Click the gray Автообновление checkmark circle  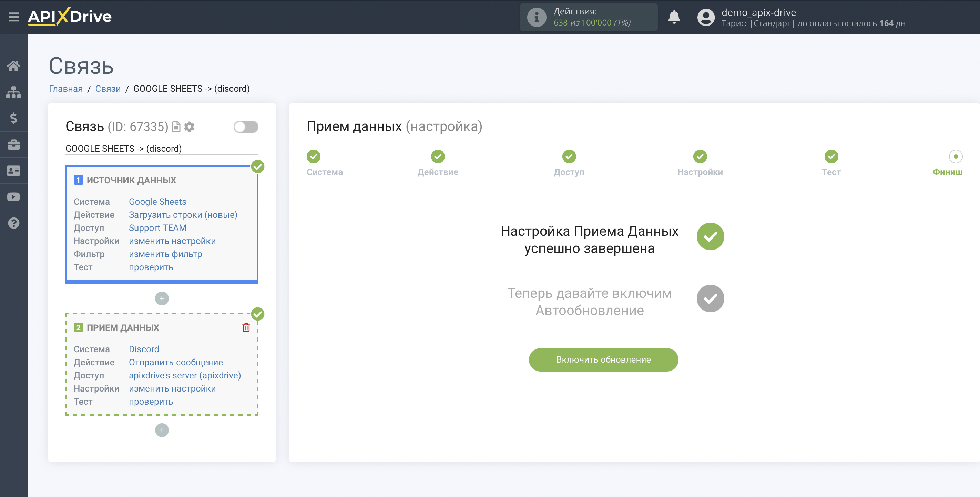pyautogui.click(x=710, y=299)
